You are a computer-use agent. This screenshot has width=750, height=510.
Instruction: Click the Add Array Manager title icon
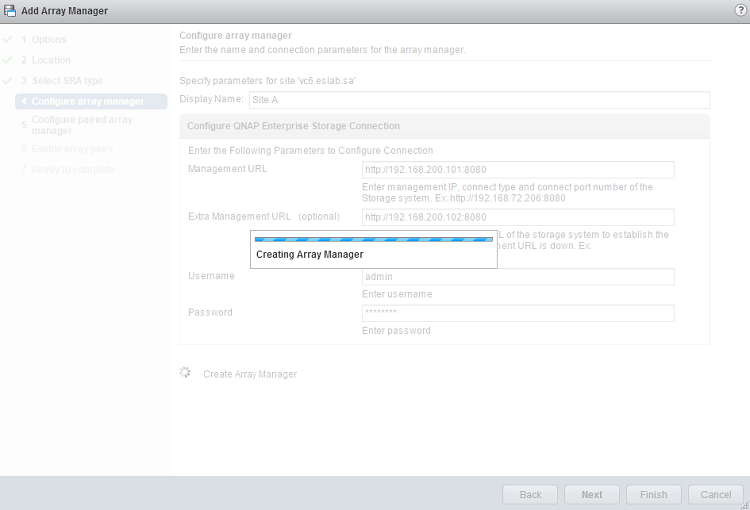point(10,10)
